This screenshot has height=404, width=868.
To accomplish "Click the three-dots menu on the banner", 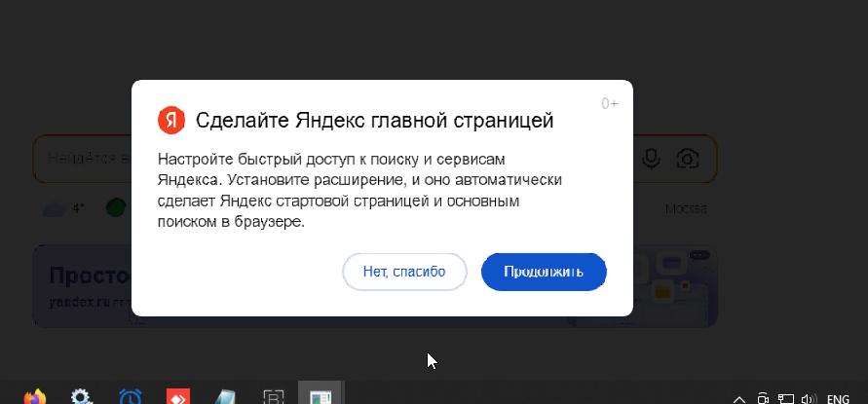I will [699, 255].
